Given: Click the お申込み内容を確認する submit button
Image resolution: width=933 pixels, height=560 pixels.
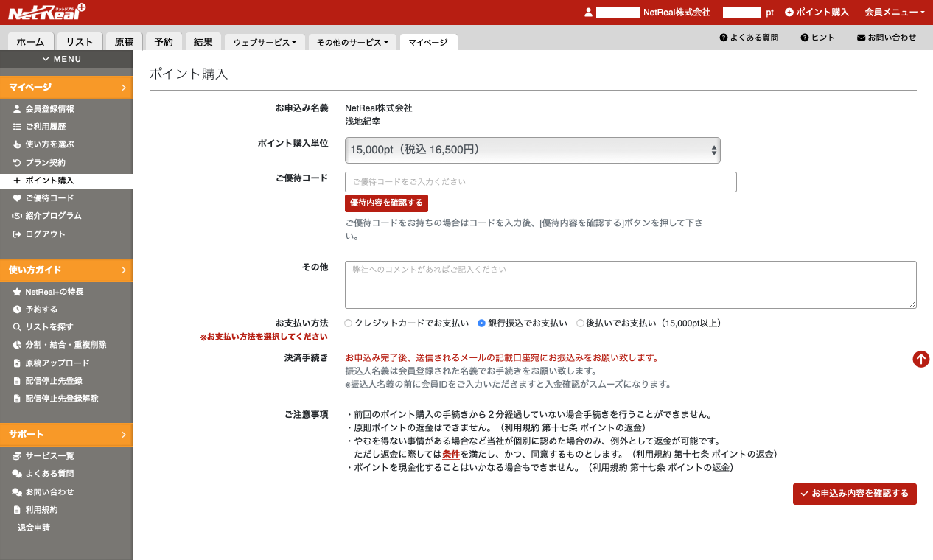Looking at the screenshot, I should click(854, 494).
